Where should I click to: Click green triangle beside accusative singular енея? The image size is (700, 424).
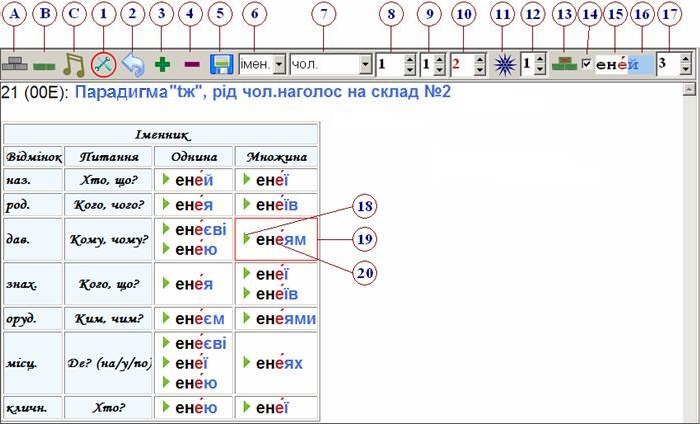pyautogui.click(x=167, y=283)
